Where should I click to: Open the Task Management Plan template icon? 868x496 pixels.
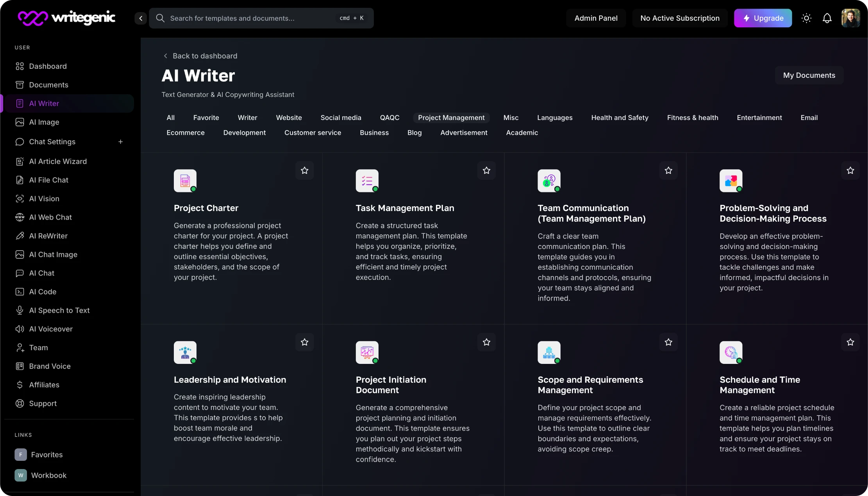pos(367,181)
